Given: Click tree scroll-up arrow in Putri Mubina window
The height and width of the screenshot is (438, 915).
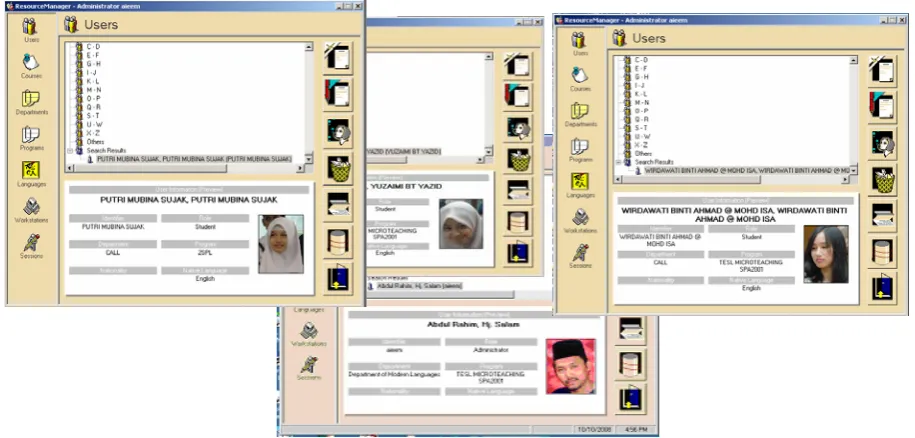Looking at the screenshot, I should 309,47.
